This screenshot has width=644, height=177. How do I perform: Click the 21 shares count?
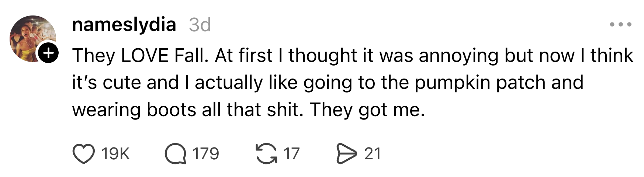(x=372, y=154)
